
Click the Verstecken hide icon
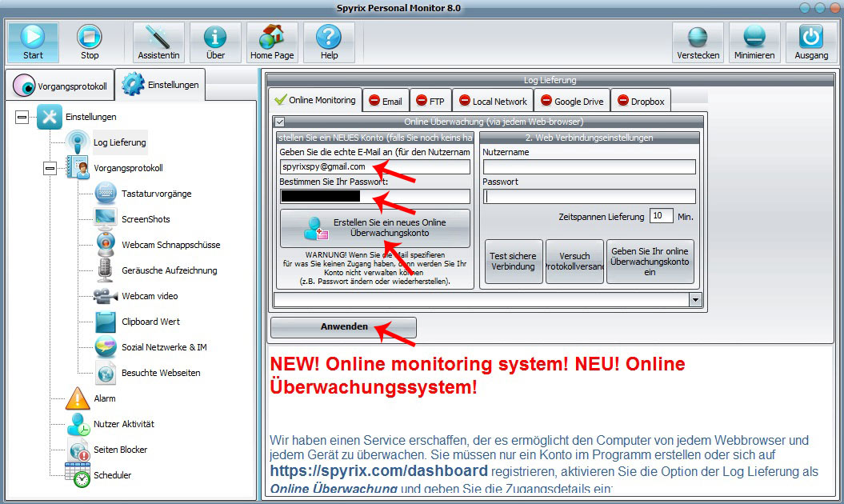[698, 37]
